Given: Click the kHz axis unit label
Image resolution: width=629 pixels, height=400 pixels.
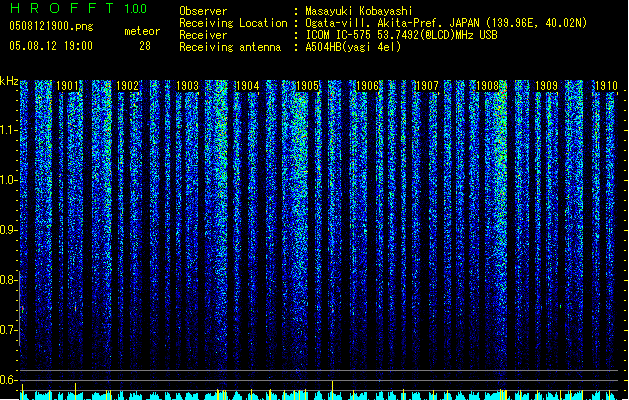Looking at the screenshot, I should [9, 81].
